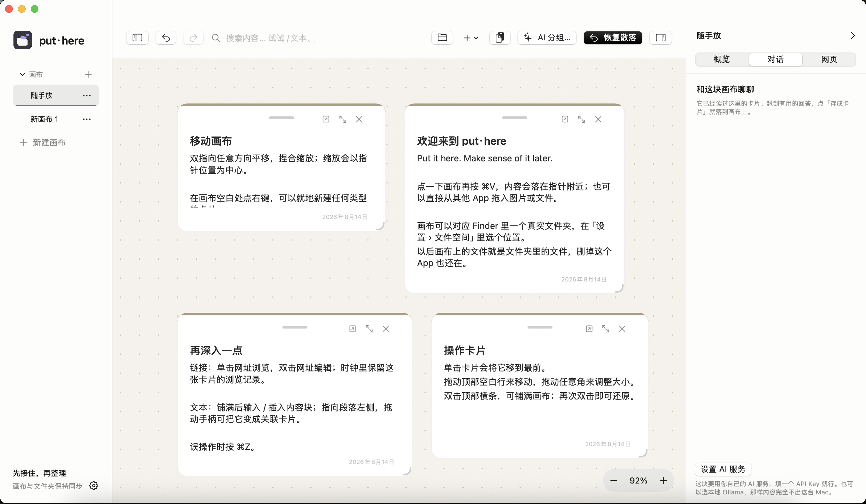Open the more menu for 随手放

[86, 95]
